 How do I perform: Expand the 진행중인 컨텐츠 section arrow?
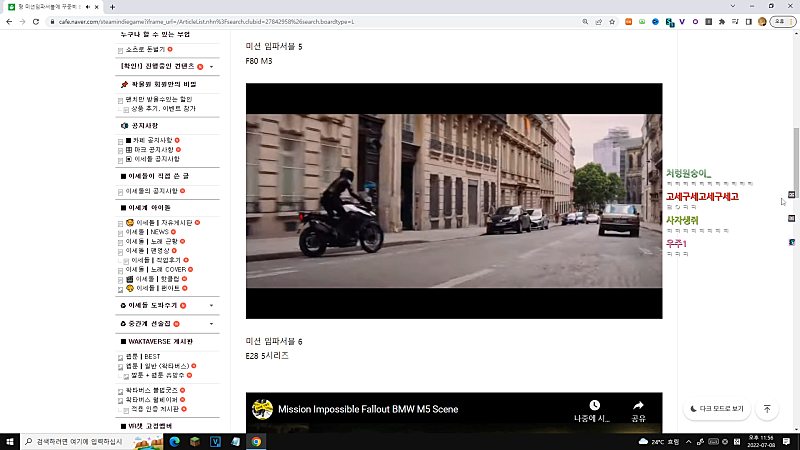(211, 66)
